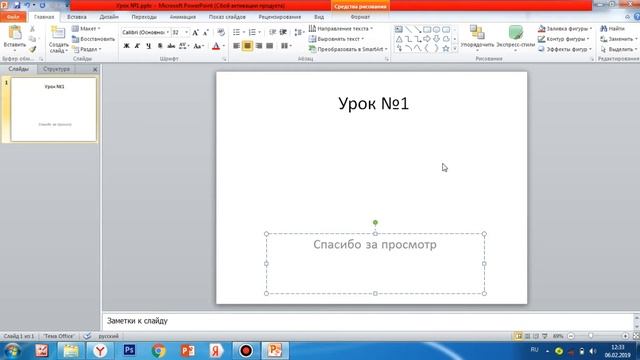Switch to the Дизайн ribbon tab
Viewport: 640px width, 360px height.
(109, 17)
